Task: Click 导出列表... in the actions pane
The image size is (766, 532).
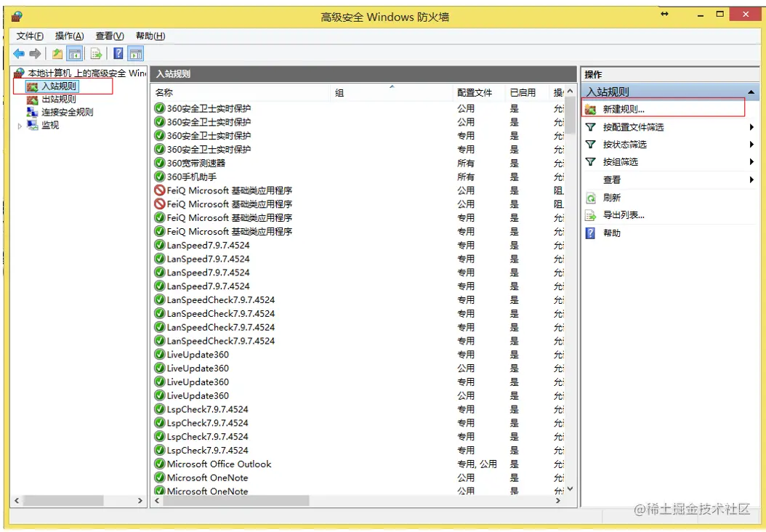Action: pyautogui.click(x=624, y=215)
